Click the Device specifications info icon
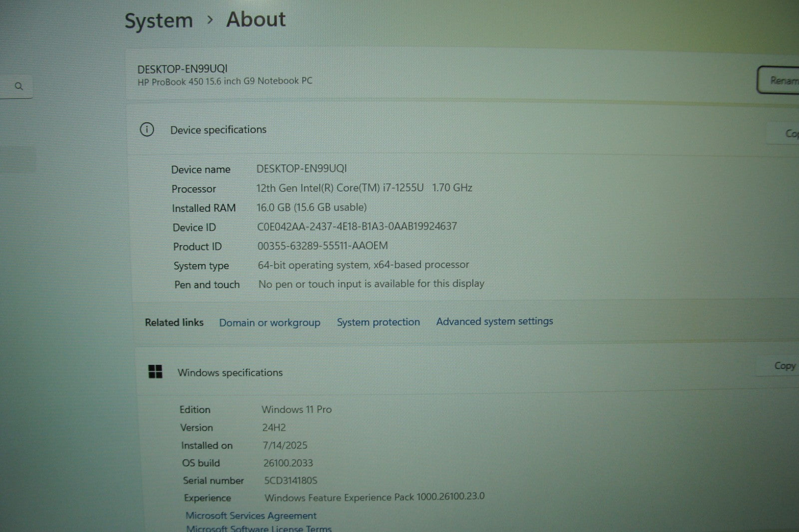 [x=147, y=130]
